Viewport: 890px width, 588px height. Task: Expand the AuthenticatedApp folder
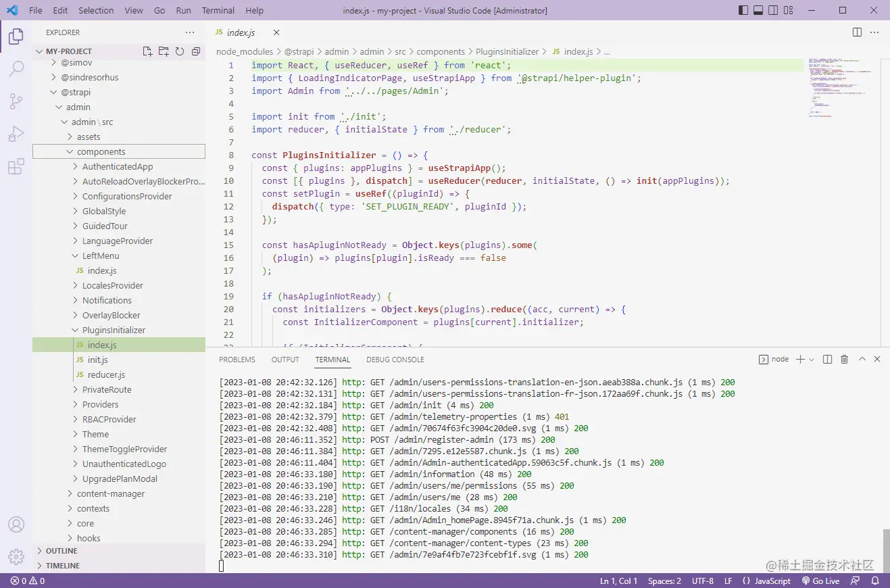coord(119,166)
